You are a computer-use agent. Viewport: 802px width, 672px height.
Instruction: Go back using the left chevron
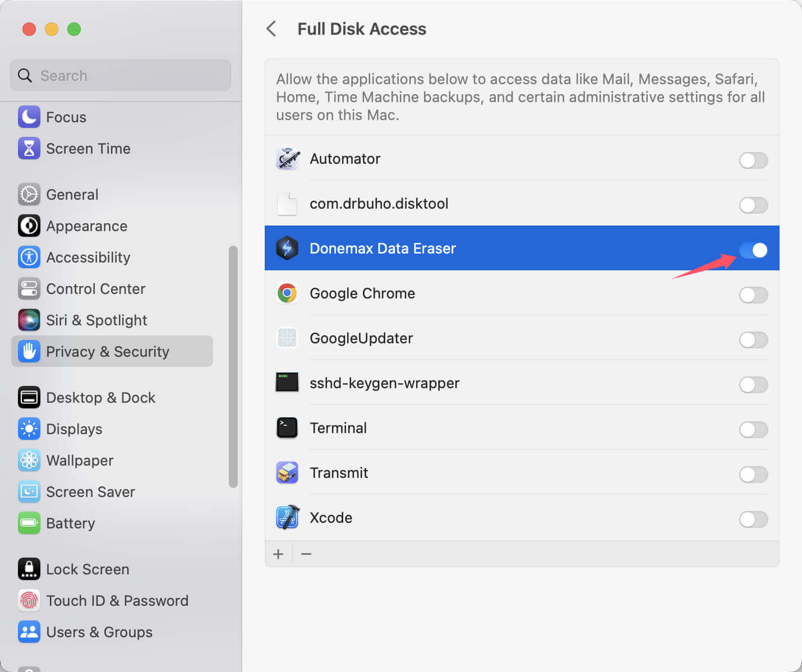click(271, 29)
